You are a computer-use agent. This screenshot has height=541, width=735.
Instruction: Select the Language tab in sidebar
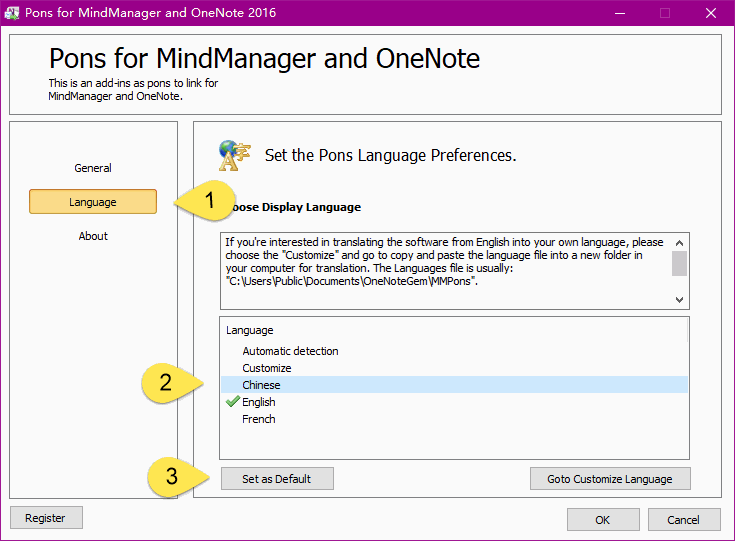pos(93,202)
